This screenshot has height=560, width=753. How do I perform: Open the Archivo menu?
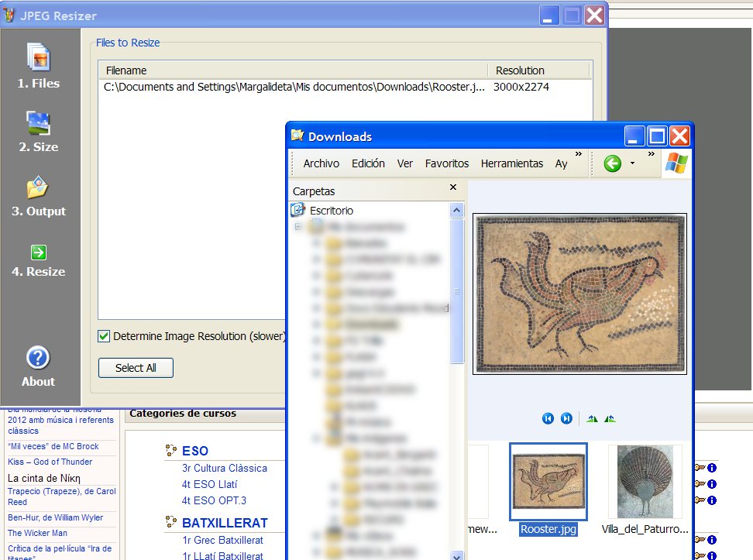[x=321, y=163]
